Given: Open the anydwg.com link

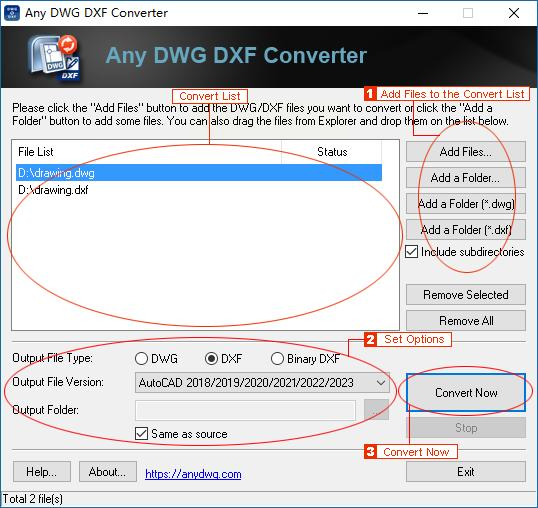Looking at the screenshot, I should 193,474.
